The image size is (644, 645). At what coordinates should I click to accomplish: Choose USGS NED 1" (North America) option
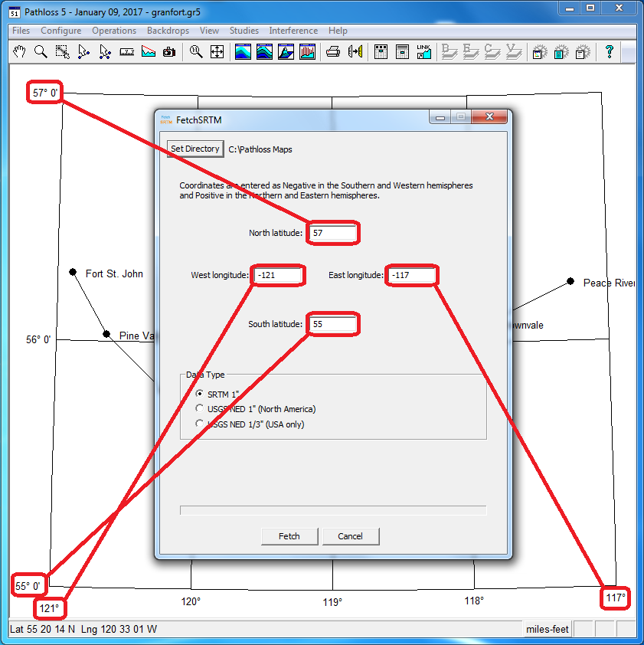200,409
